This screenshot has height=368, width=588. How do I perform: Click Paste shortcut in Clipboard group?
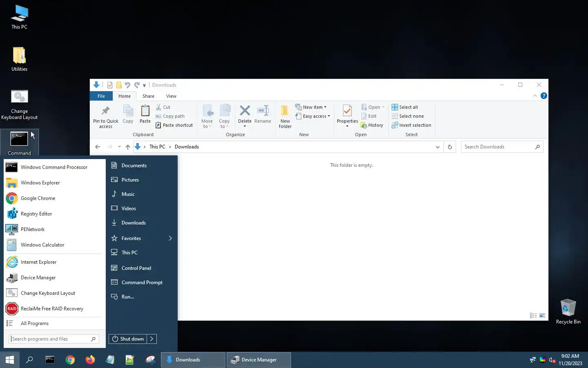pos(174,125)
